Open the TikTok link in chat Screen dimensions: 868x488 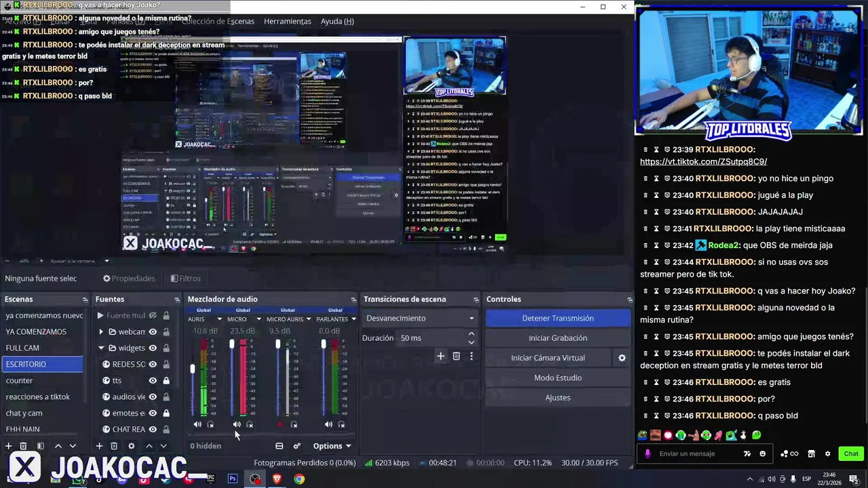(x=703, y=162)
